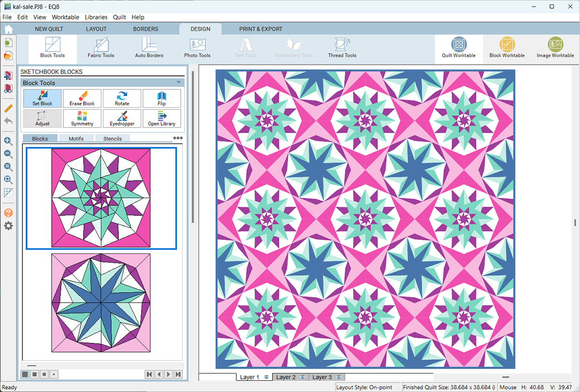Open the Worktable menu
Image resolution: width=580 pixels, height=392 pixels.
pyautogui.click(x=65, y=17)
